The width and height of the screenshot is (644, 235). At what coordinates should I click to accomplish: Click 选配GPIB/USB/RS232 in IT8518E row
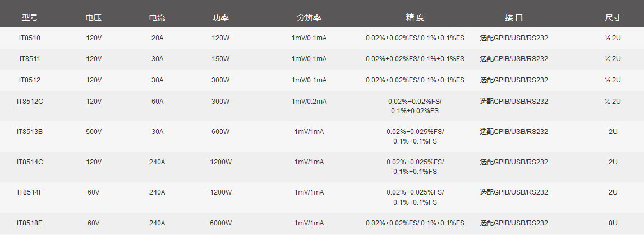coord(514,223)
